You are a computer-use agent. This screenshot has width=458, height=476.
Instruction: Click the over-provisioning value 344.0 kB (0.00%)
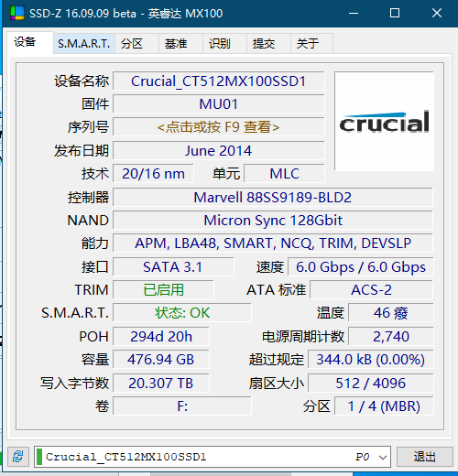click(x=370, y=359)
